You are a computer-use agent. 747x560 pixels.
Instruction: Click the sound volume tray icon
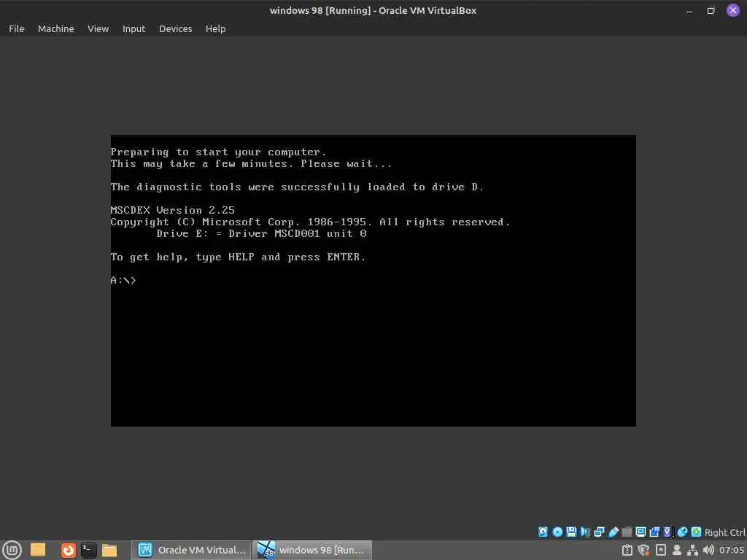click(x=708, y=550)
